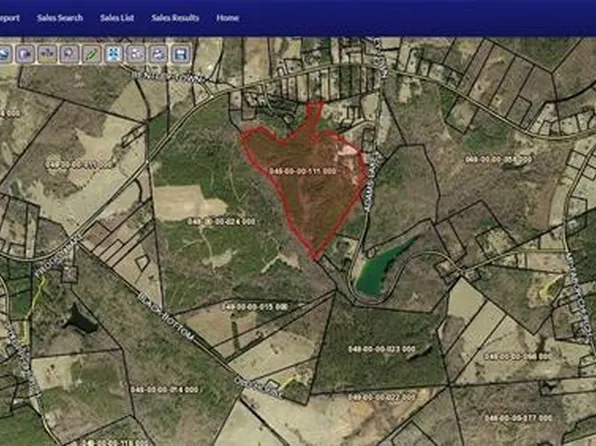This screenshot has width=596, height=446.
Task: Click the blue zoom to full extent icon
Action: pos(114,54)
